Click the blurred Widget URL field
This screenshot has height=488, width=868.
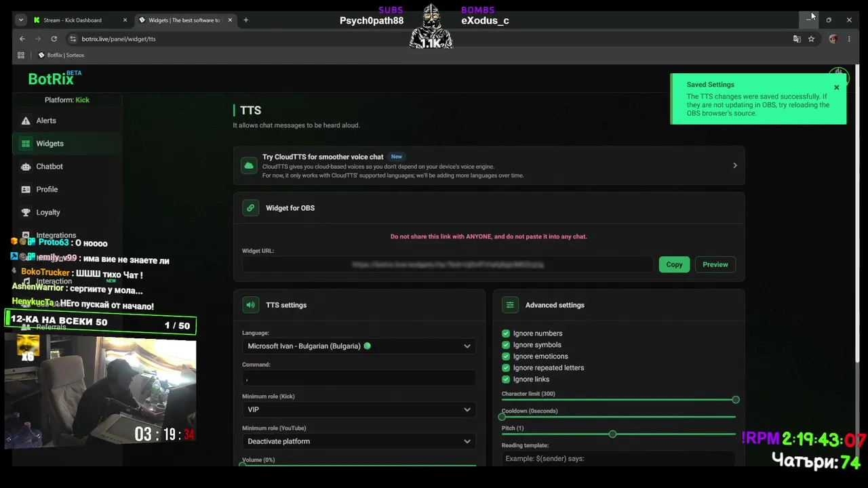pos(448,264)
